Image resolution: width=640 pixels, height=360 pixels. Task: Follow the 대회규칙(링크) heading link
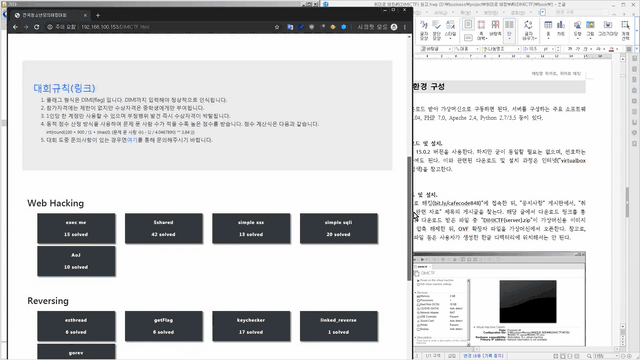[64, 88]
